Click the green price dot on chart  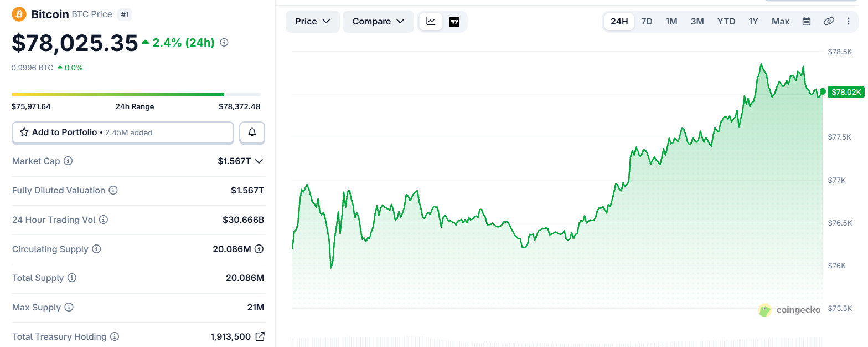pyautogui.click(x=823, y=91)
